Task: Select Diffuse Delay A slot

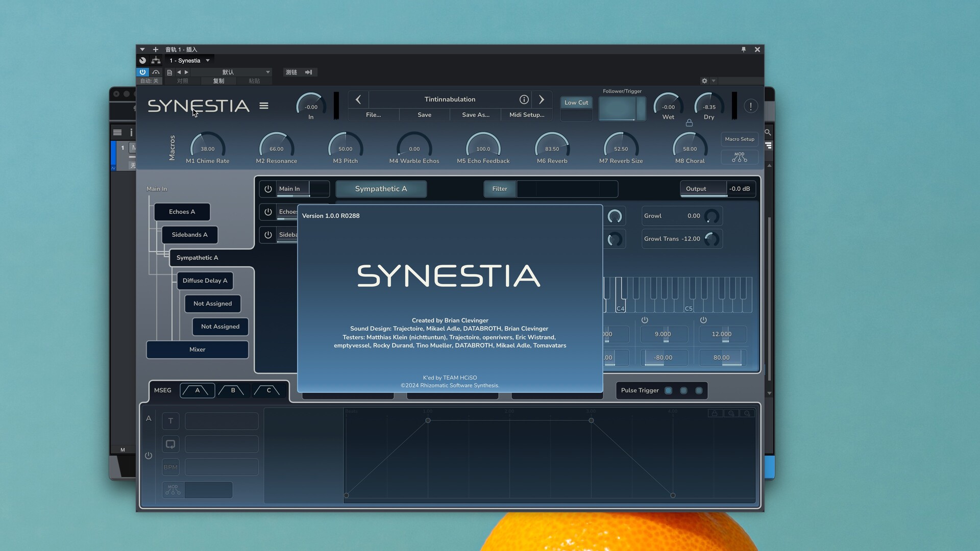Action: click(x=205, y=281)
